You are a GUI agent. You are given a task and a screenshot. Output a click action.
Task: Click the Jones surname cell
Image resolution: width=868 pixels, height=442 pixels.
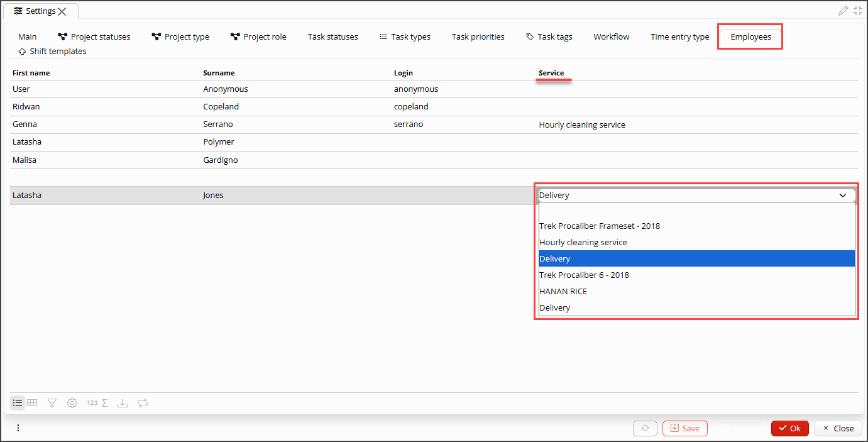pyautogui.click(x=213, y=196)
